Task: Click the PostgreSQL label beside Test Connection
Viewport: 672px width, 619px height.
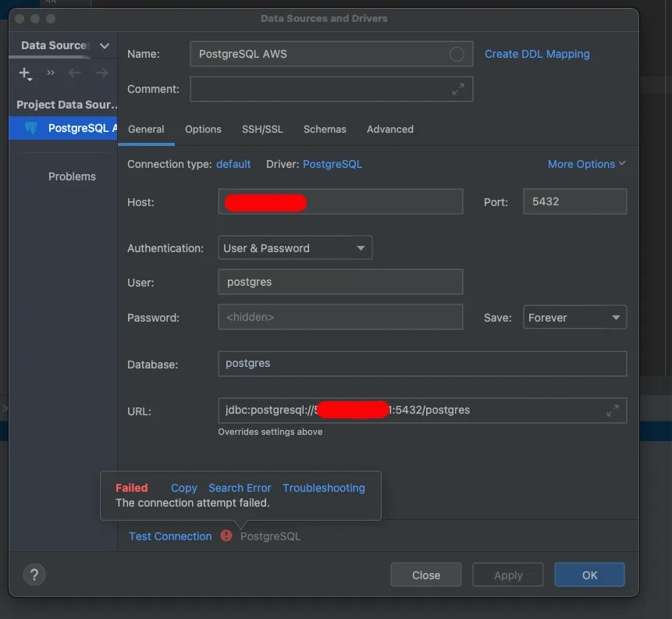Action: tap(270, 536)
